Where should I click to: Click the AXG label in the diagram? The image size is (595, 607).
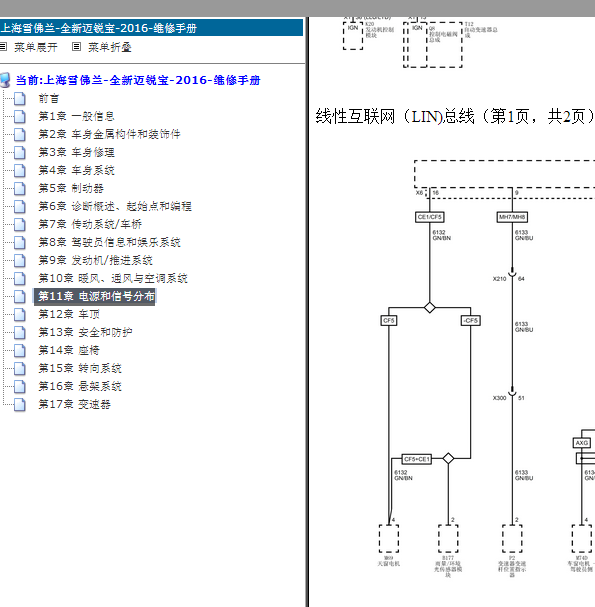click(581, 443)
